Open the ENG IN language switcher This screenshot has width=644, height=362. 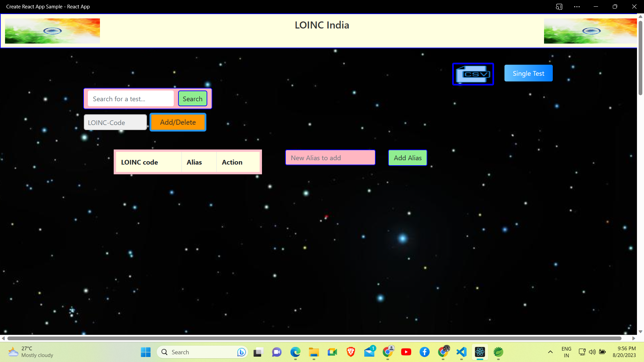(566, 352)
